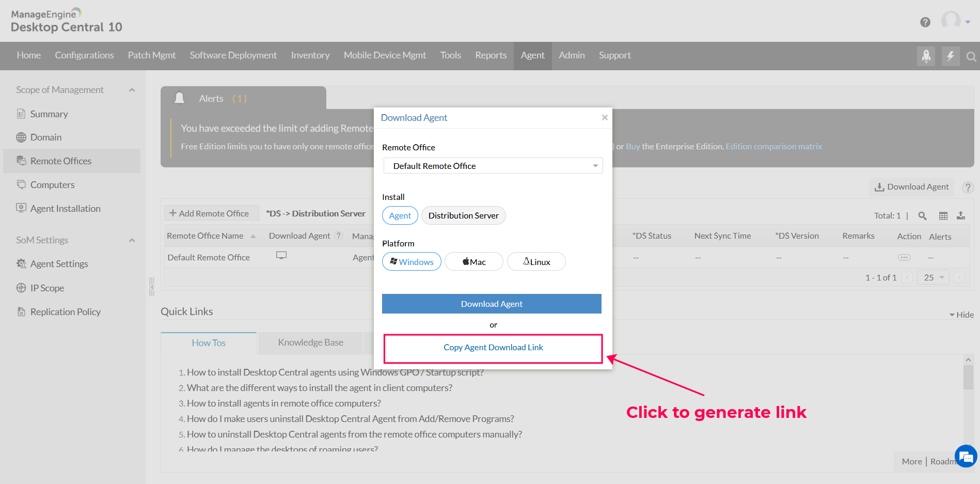Open the help question mark in header
The height and width of the screenshot is (484, 980).
tap(925, 22)
